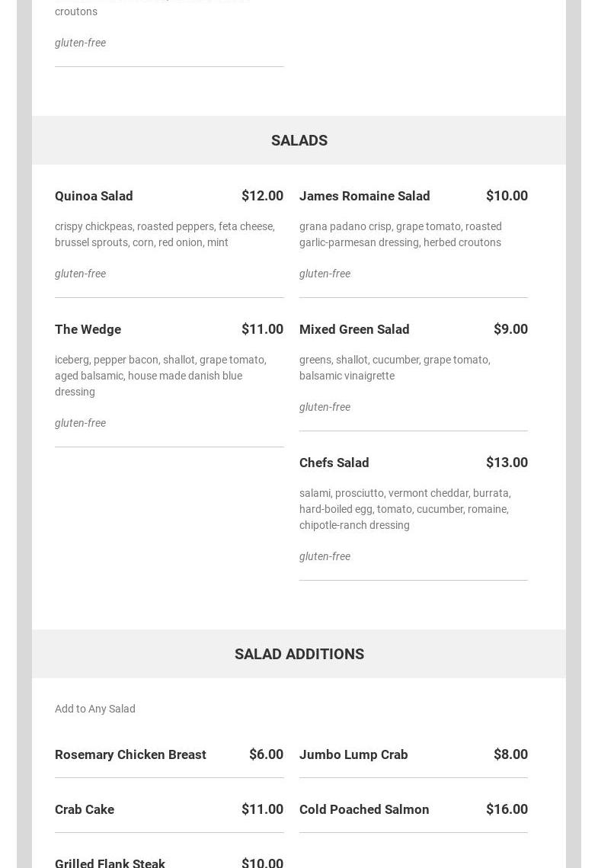This screenshot has width=598, height=868.
Task: Select the Quinoa Salad title
Action: tap(94, 196)
